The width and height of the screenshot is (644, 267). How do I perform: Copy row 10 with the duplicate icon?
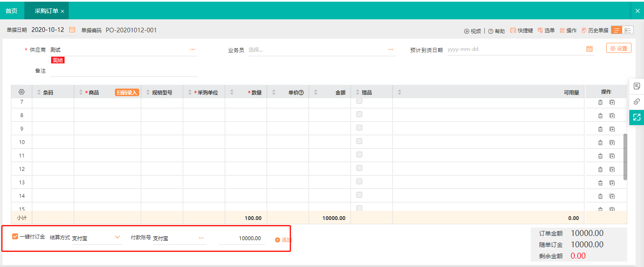click(x=612, y=142)
